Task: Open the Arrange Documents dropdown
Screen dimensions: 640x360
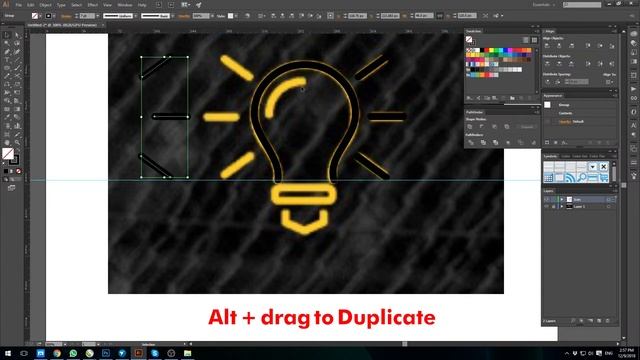Action: 185,4
